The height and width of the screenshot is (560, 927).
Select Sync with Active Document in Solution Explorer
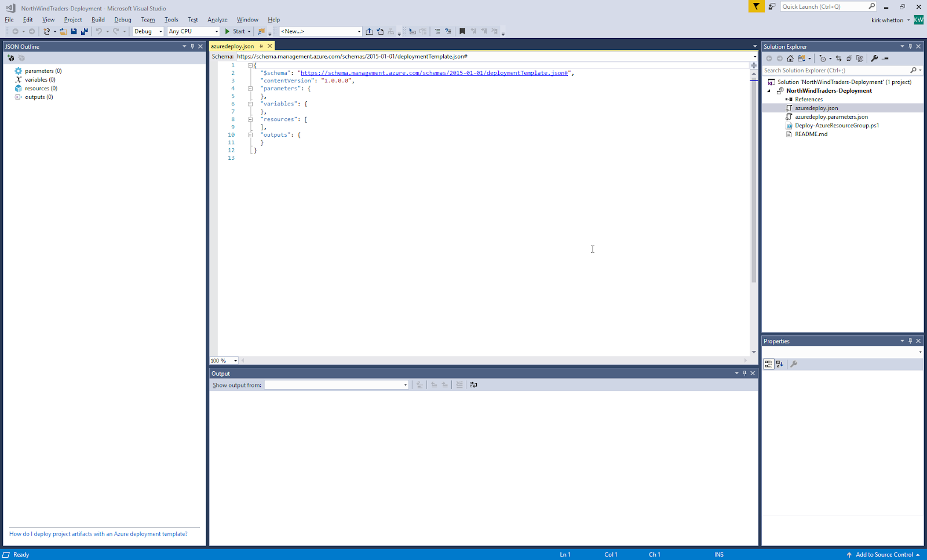pyautogui.click(x=839, y=58)
